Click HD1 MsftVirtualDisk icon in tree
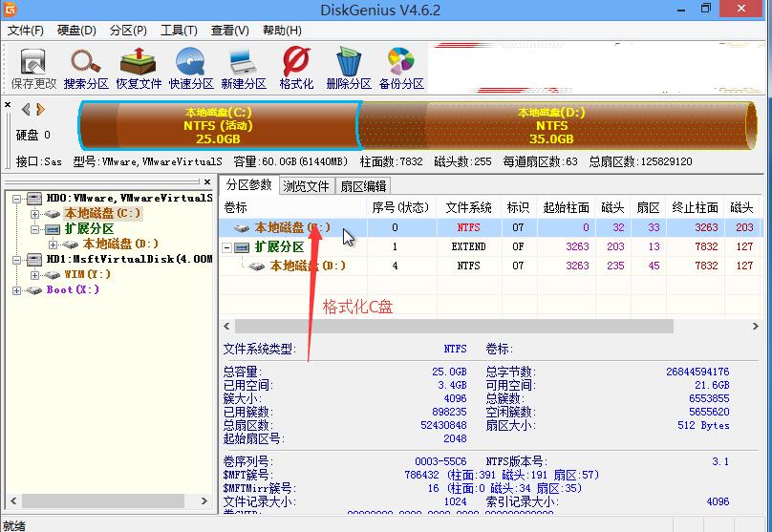The image size is (772, 532). 34,260
